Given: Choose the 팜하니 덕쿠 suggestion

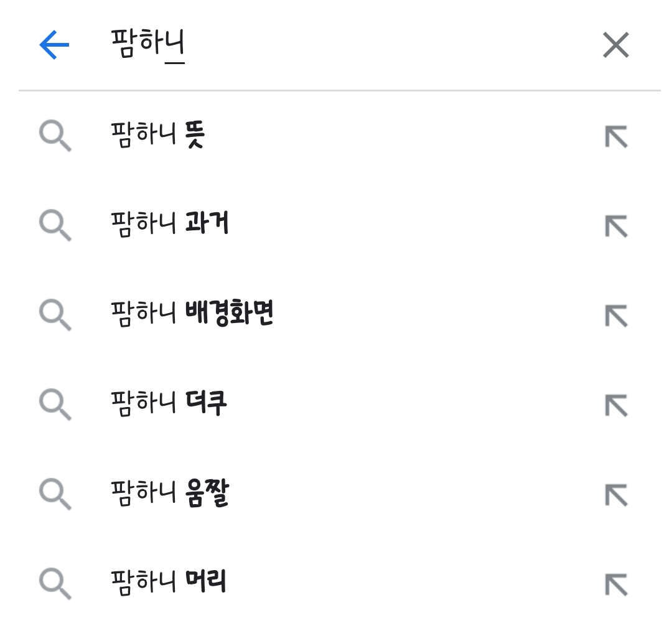Looking at the screenshot, I should click(169, 404).
